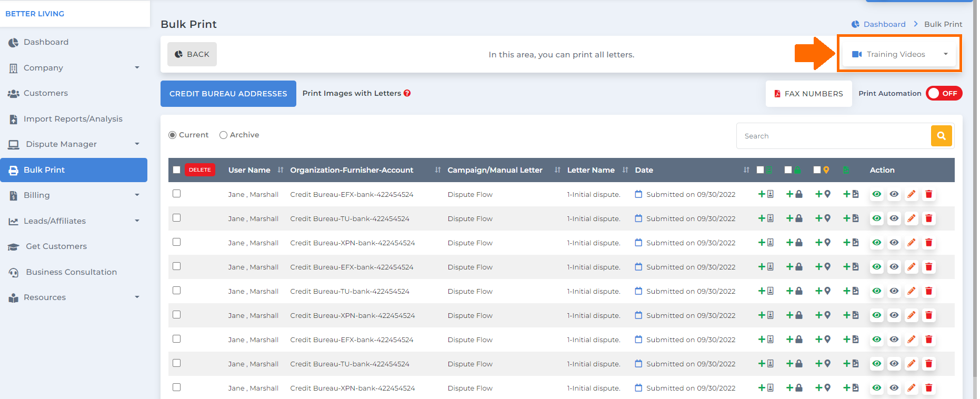Screen dimensions: 980x399
Task: Open the Training Videos dropdown
Action: pyautogui.click(x=899, y=54)
